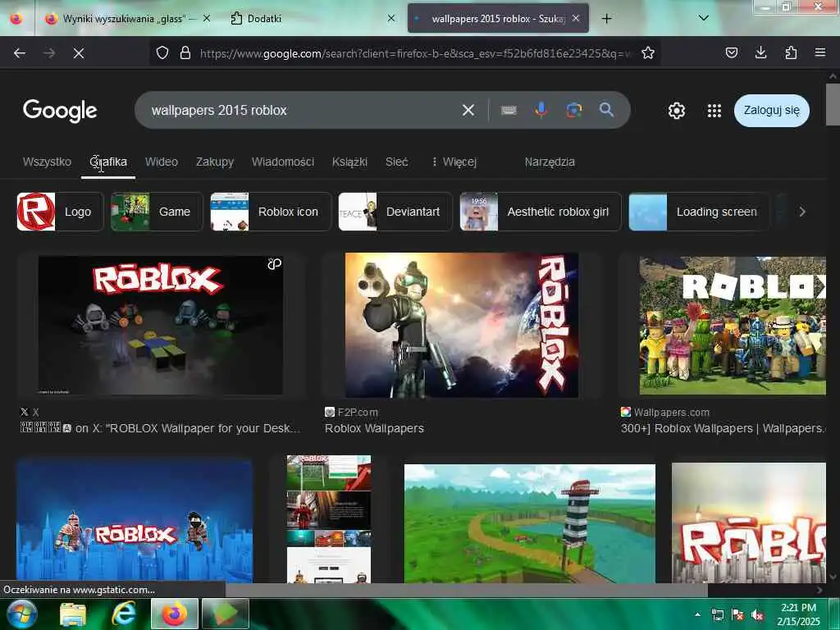Click the infinity badge on first image
Image resolution: width=840 pixels, height=630 pixels.
274,263
